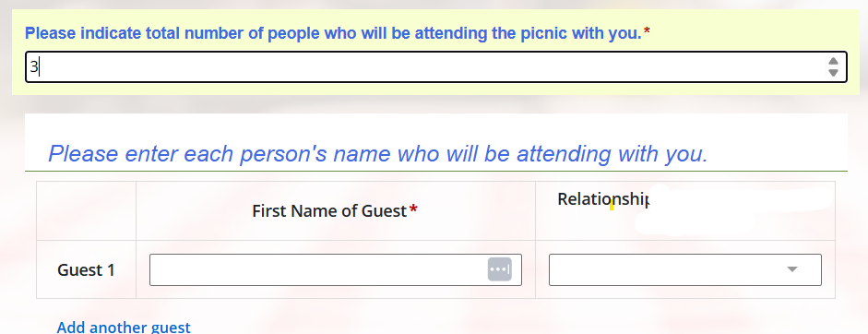Click the empty top-left table header cell
This screenshot has width=868, height=334.
coord(87,211)
